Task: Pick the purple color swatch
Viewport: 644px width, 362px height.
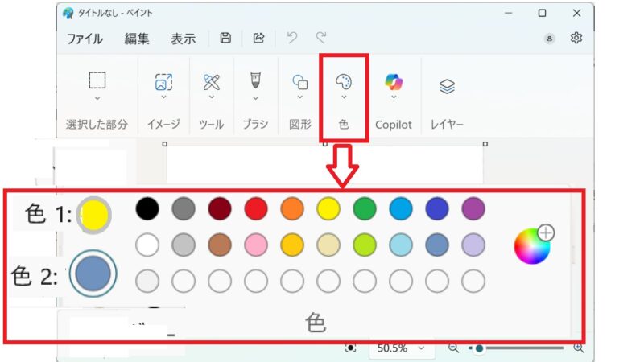Action: point(473,208)
